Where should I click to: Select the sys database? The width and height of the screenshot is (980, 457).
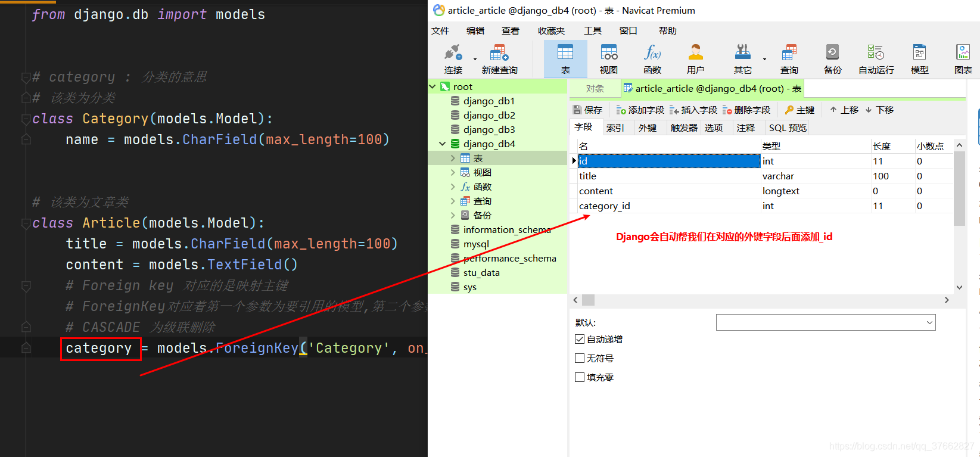[x=470, y=287]
